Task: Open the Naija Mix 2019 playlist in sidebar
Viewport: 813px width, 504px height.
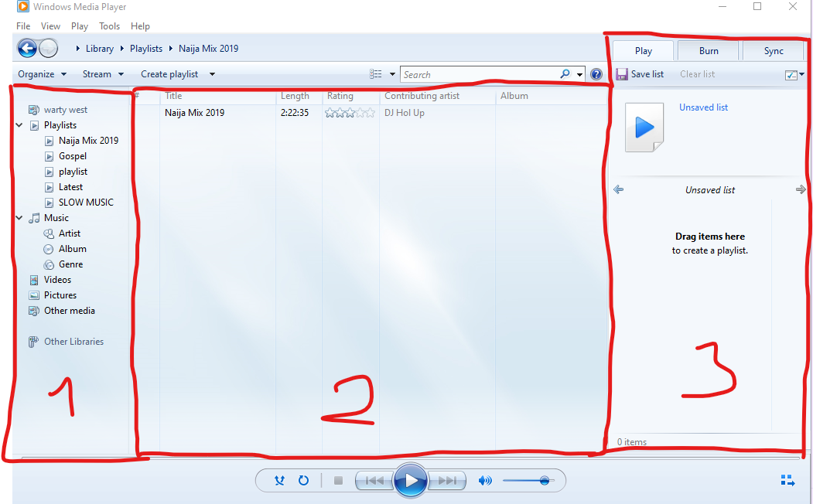Action: (88, 141)
